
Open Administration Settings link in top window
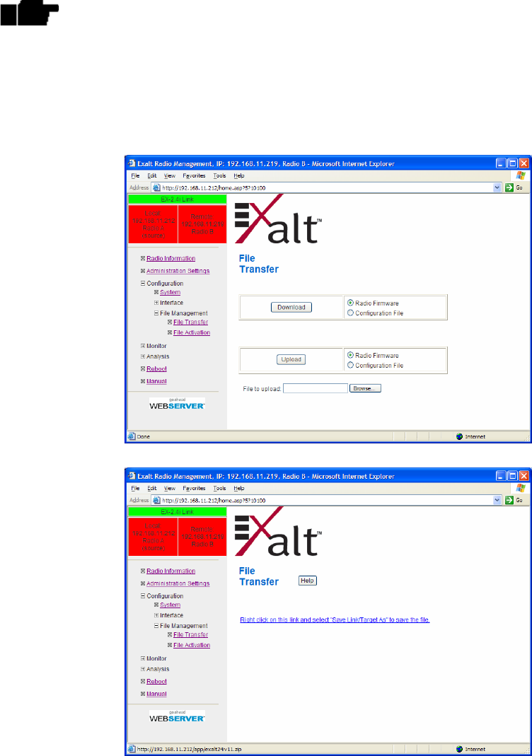pos(178,271)
